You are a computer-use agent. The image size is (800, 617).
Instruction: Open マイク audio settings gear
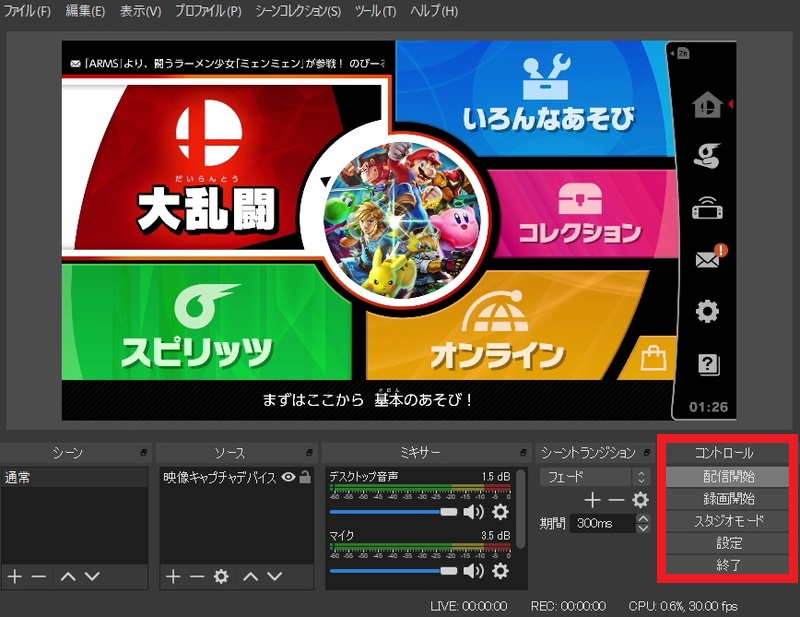(501, 571)
